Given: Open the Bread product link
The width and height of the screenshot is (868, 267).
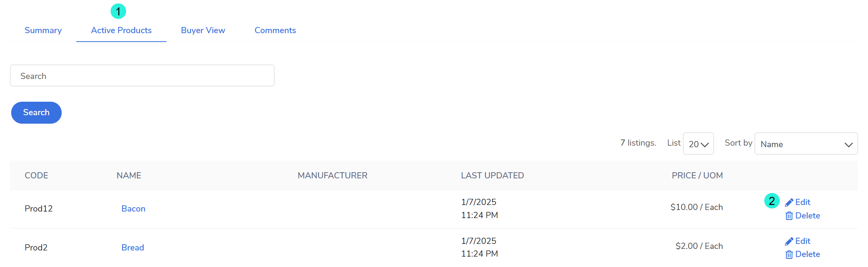Looking at the screenshot, I should coord(133,248).
